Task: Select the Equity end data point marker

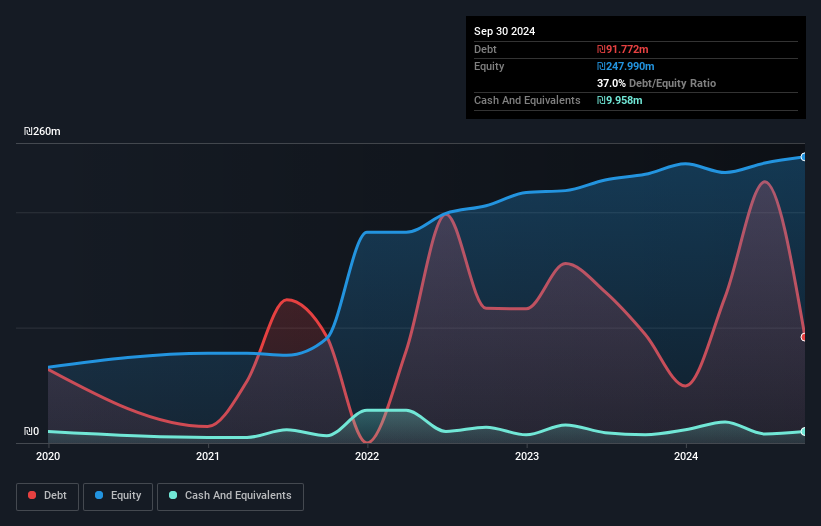Action: (x=804, y=157)
